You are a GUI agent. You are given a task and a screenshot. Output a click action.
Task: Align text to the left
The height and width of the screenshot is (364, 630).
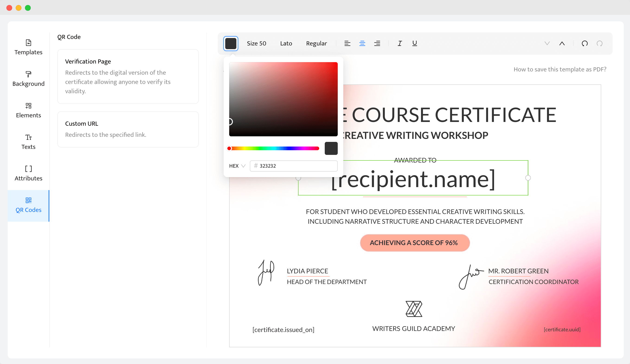347,43
